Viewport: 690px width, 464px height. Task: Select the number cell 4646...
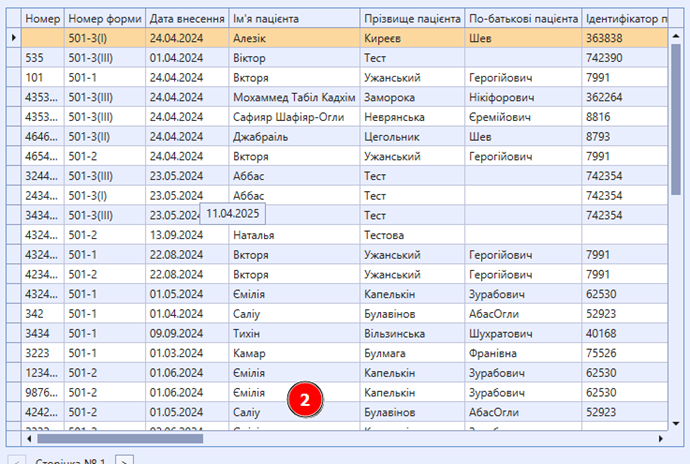(x=43, y=136)
